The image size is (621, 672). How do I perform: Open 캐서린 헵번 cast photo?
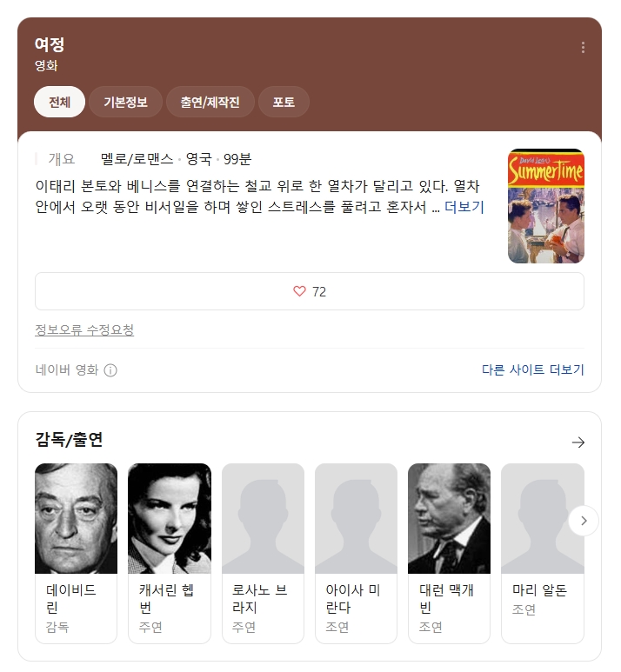coord(170,519)
